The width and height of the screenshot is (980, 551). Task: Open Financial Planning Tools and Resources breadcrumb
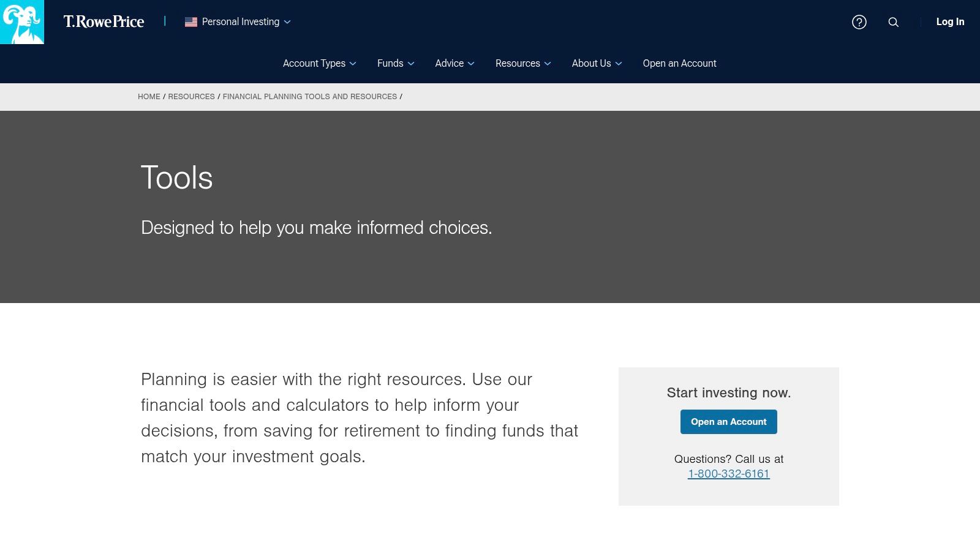(309, 97)
